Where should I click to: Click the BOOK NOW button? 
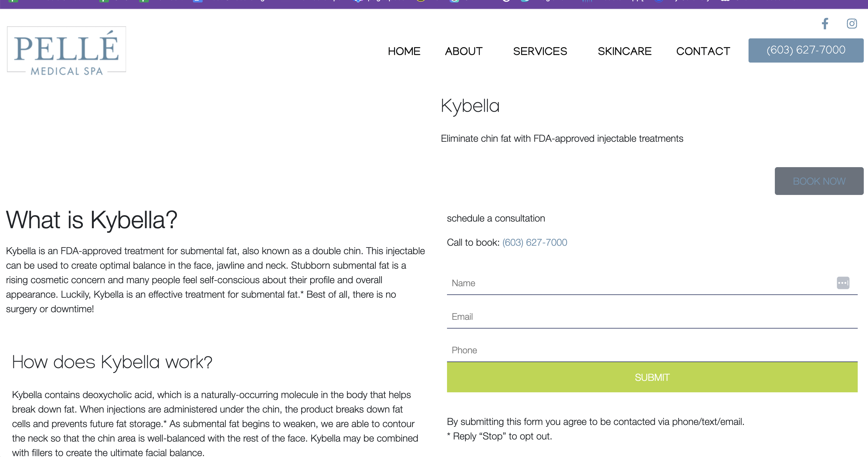tap(819, 181)
